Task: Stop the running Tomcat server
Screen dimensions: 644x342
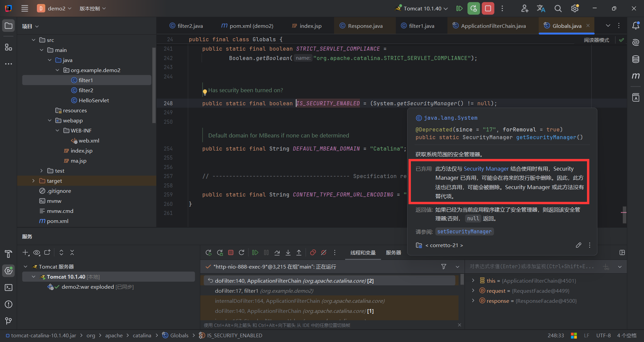Action: (488, 8)
